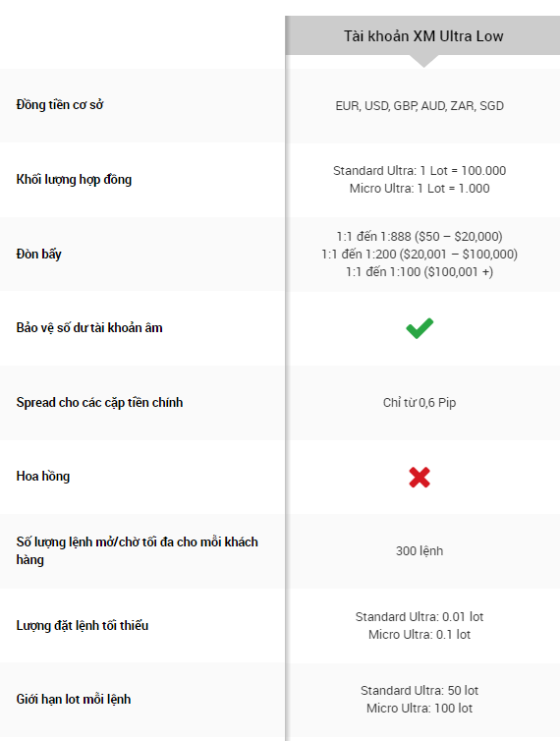Screen dimensions: 560x741
Task: Select the Đòn bẩy row label
Action: coord(38,254)
